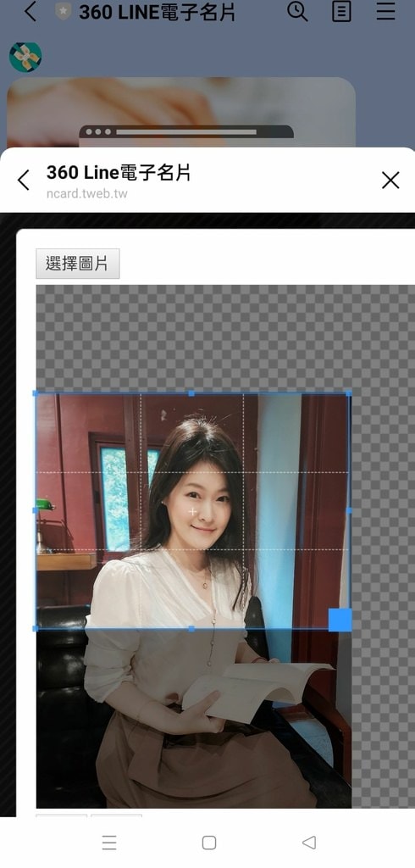The height and width of the screenshot is (868, 415).
Task: Close the in-app browser with X
Action: tap(390, 180)
